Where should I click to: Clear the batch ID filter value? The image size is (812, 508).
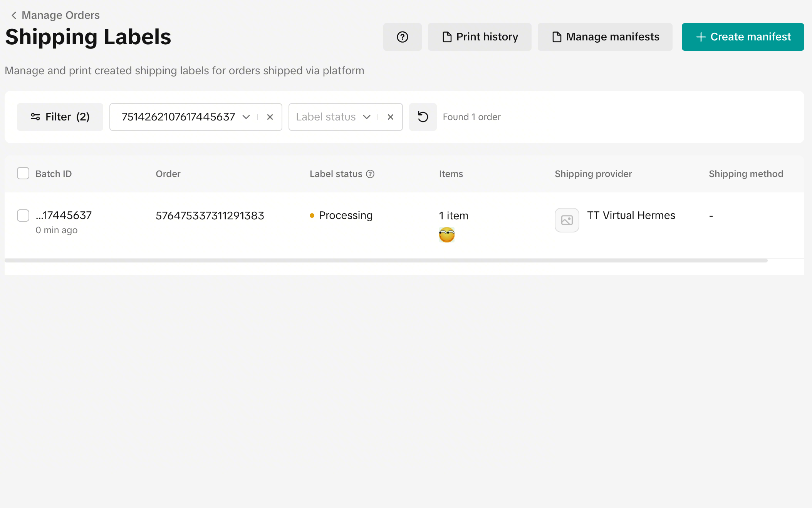[x=270, y=117]
